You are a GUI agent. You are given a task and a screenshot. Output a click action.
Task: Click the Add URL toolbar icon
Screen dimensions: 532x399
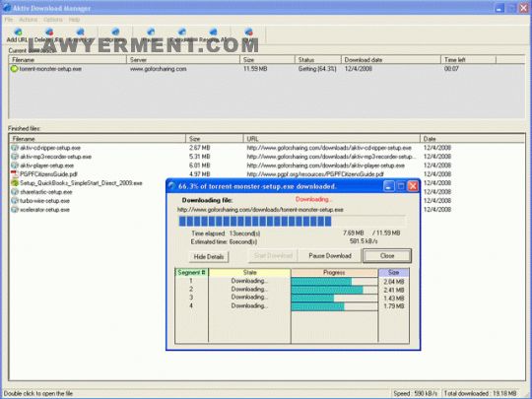pyautogui.click(x=18, y=32)
